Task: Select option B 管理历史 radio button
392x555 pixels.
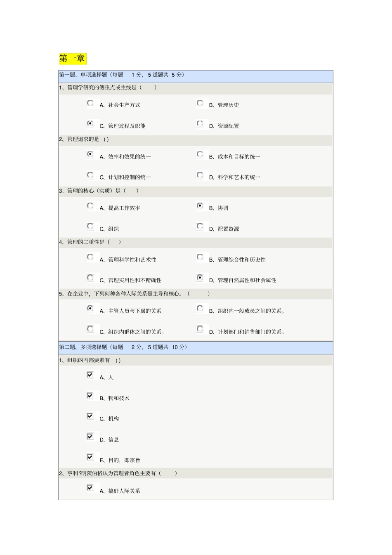Action: coord(200,103)
